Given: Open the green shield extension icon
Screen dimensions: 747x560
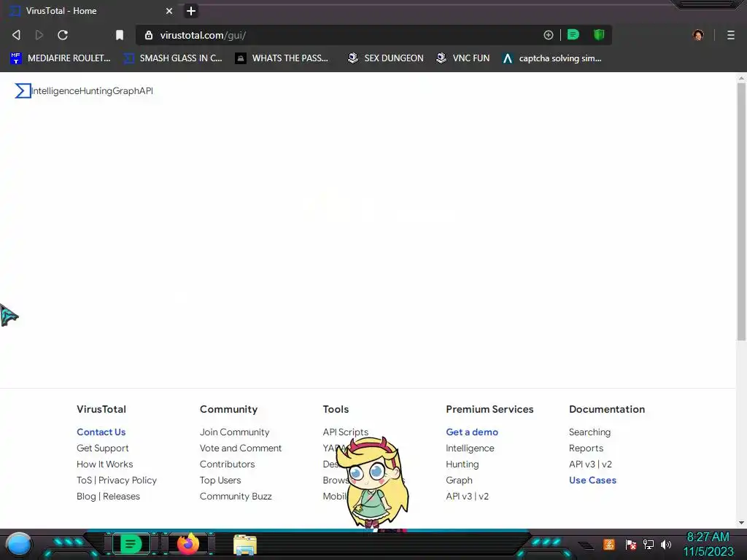Looking at the screenshot, I should tap(599, 34).
